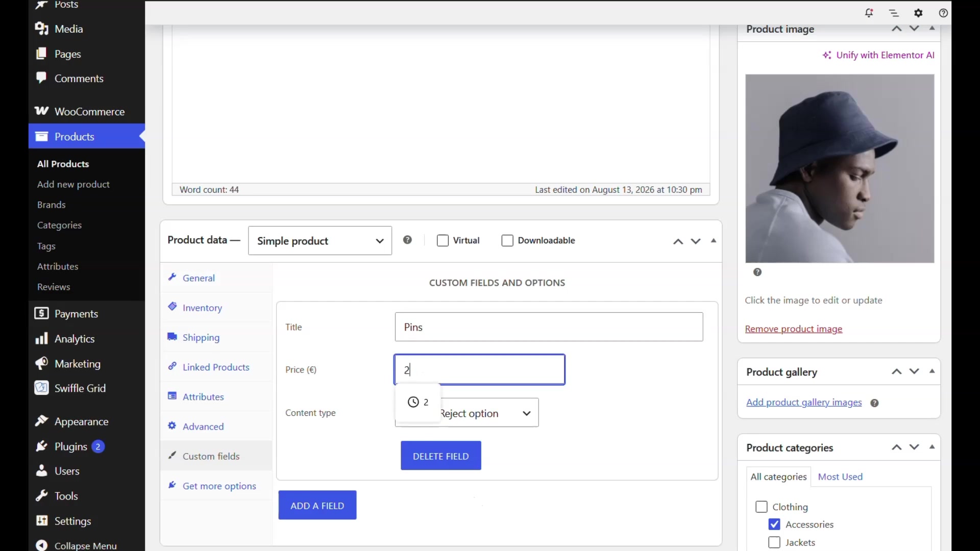Open the Simple product type dropdown
The height and width of the screenshot is (551, 980).
[320, 241]
